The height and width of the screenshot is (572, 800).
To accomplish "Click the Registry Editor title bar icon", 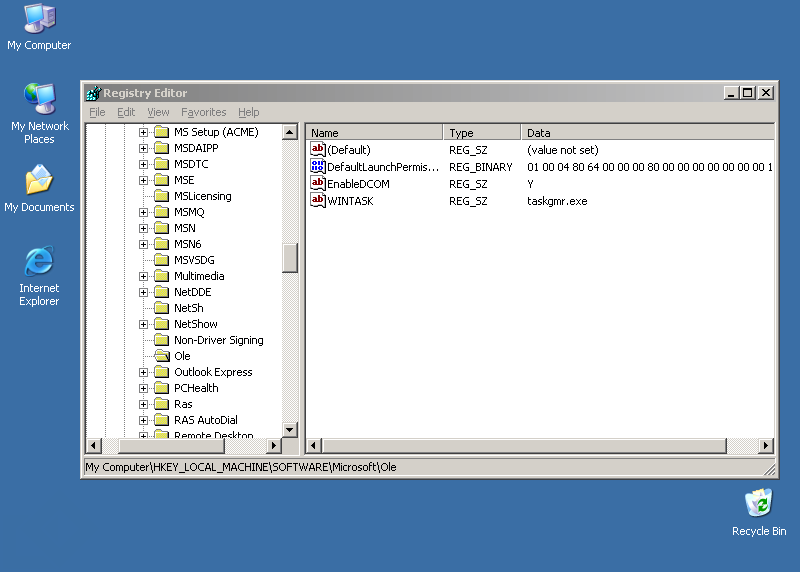I will tap(94, 93).
